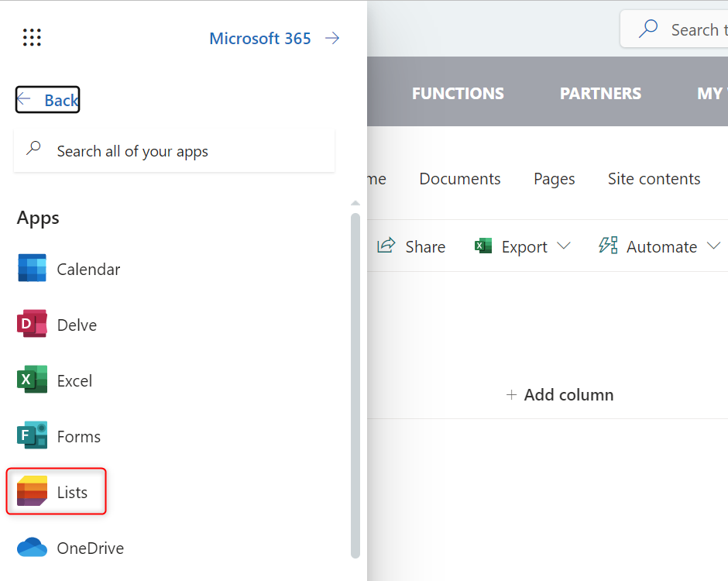Open the Lists app icon
728x581 pixels.
point(32,491)
